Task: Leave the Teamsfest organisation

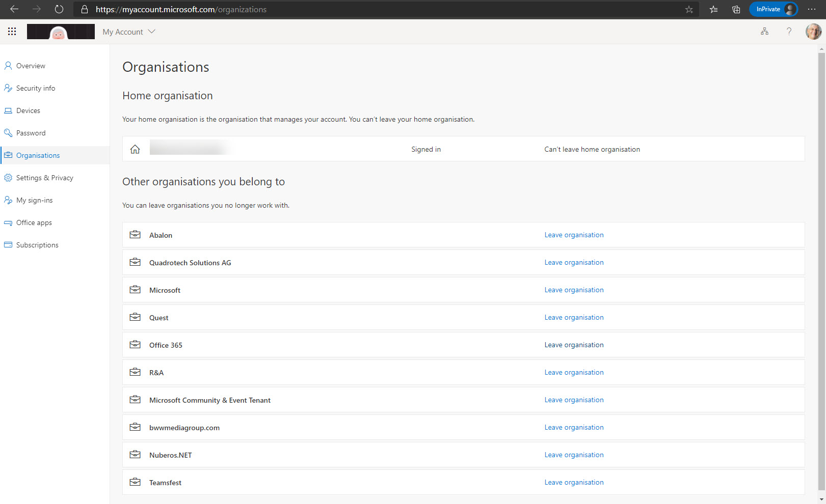Action: point(574,482)
